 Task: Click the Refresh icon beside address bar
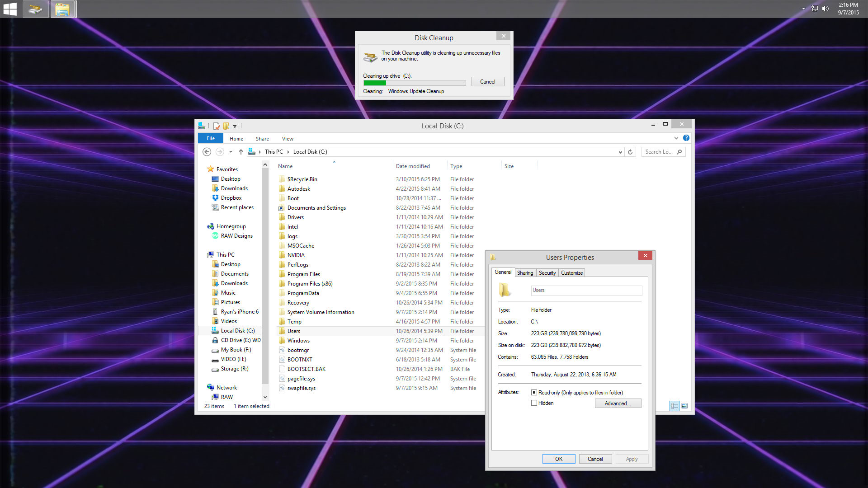[630, 152]
